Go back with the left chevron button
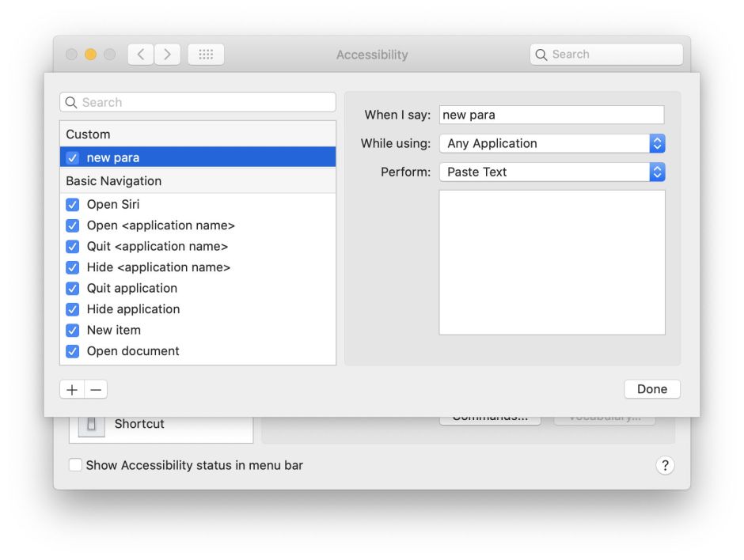 140,55
